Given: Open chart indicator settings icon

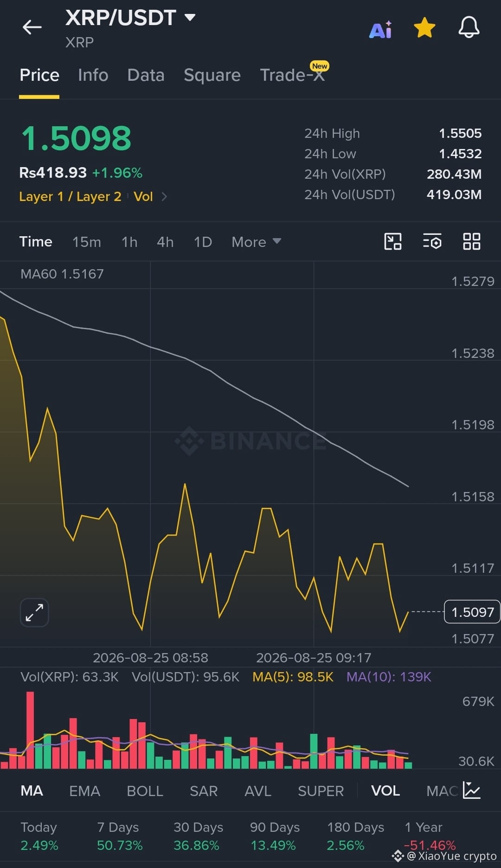Looking at the screenshot, I should pyautogui.click(x=432, y=241).
